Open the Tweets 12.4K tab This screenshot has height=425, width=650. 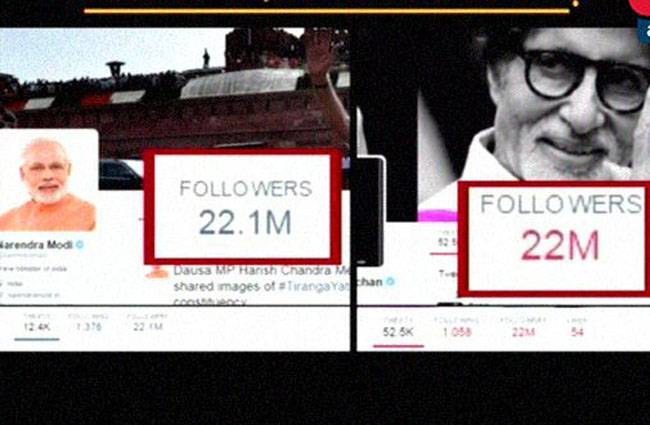coord(37,323)
